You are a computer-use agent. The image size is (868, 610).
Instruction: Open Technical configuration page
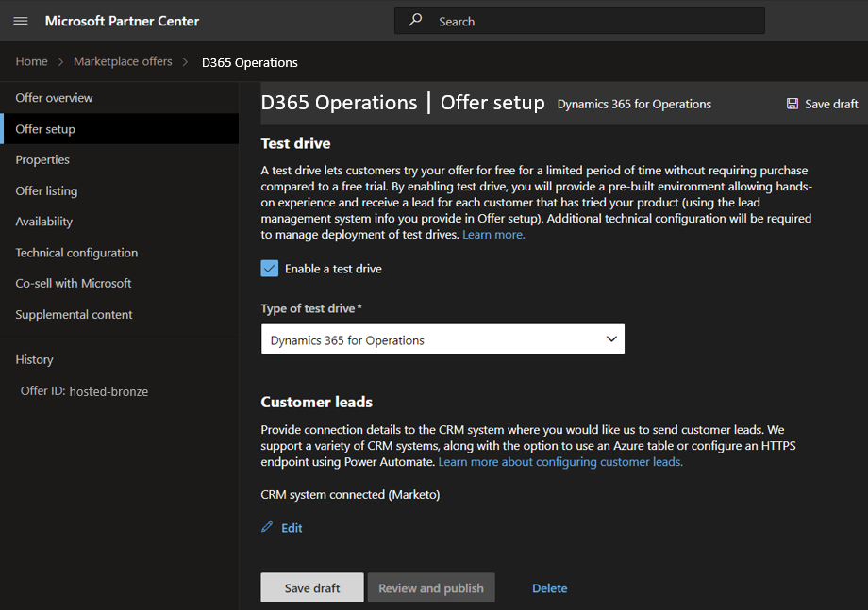(76, 253)
